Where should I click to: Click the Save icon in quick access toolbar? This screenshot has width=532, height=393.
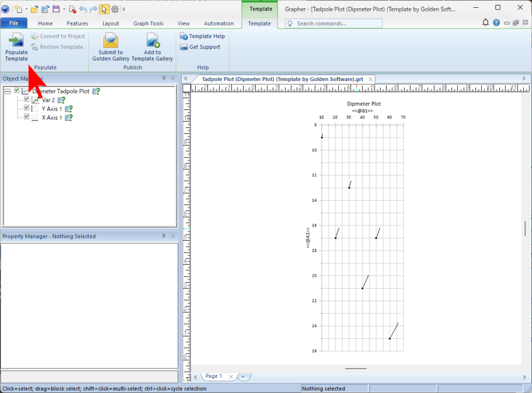click(56, 9)
